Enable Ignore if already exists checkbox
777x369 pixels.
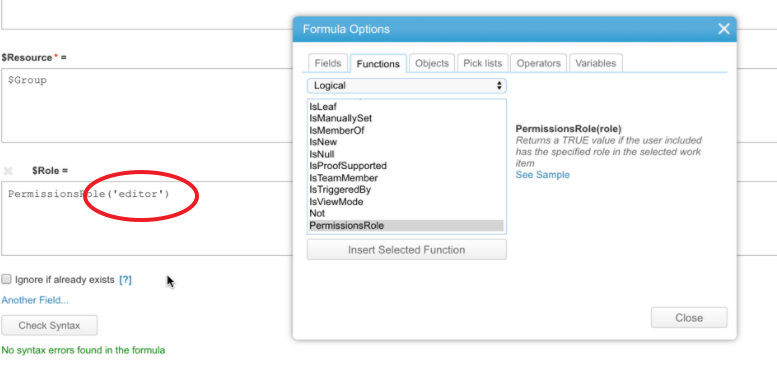pos(6,279)
